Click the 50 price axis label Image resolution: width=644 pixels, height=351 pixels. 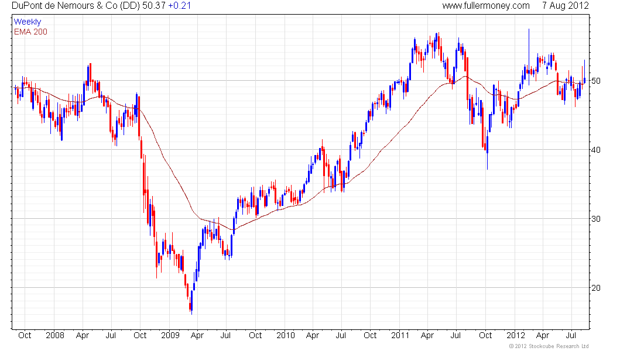595,81
